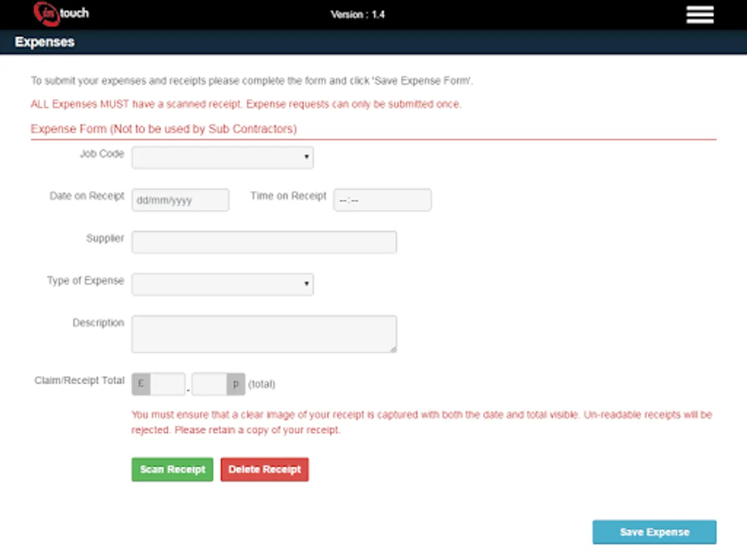Screen dimensions: 747x560
Task: Click the 'Job Code' label
Action: coord(102,154)
